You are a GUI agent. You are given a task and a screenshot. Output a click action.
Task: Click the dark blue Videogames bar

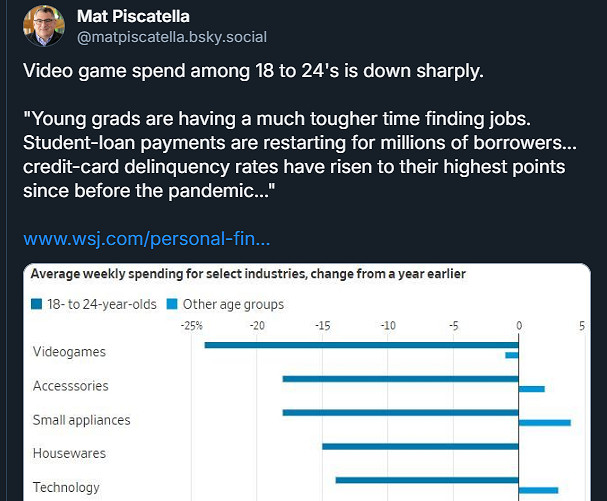360,345
